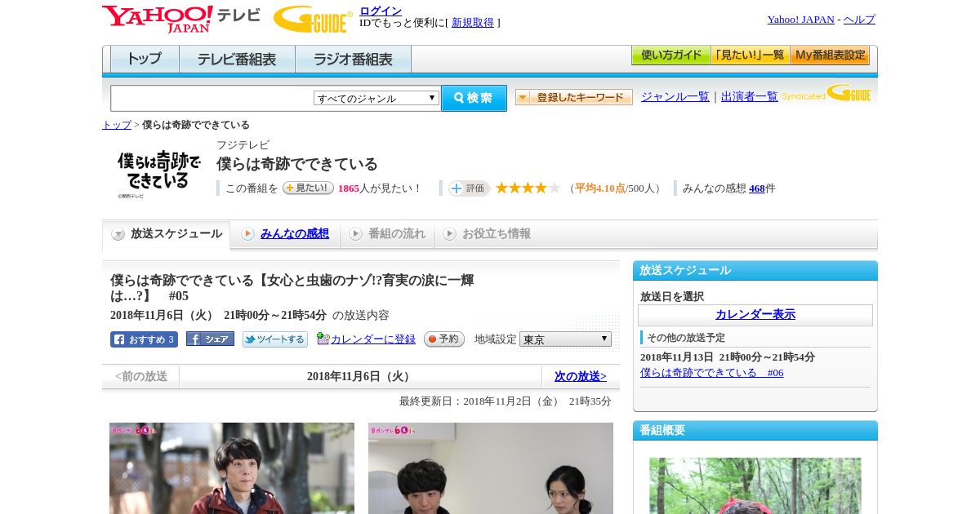The image size is (980, 514).
Task: Click right program scene photo
Action: pyautogui.click(x=491, y=467)
